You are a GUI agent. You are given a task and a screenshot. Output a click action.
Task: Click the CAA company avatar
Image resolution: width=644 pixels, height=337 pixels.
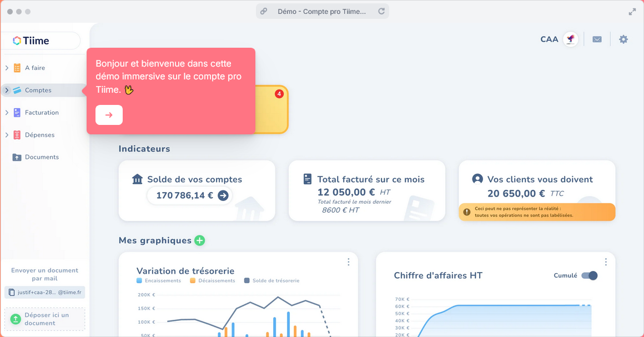[571, 39]
